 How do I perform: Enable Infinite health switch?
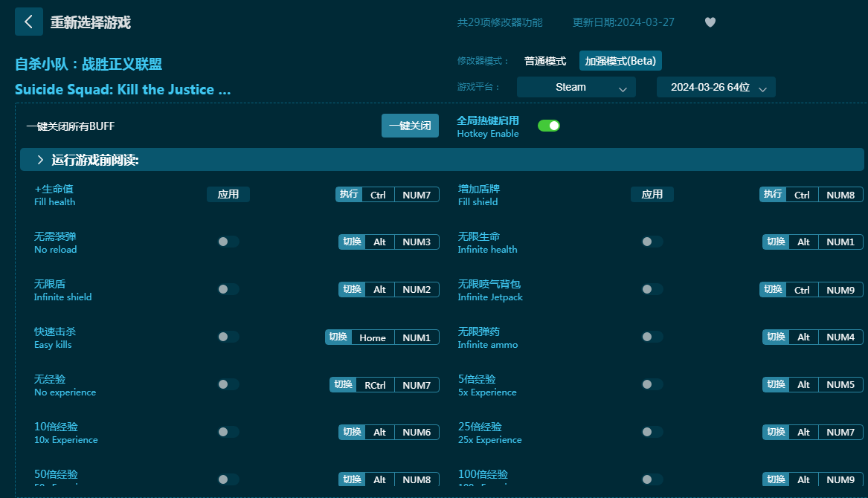[x=652, y=242]
